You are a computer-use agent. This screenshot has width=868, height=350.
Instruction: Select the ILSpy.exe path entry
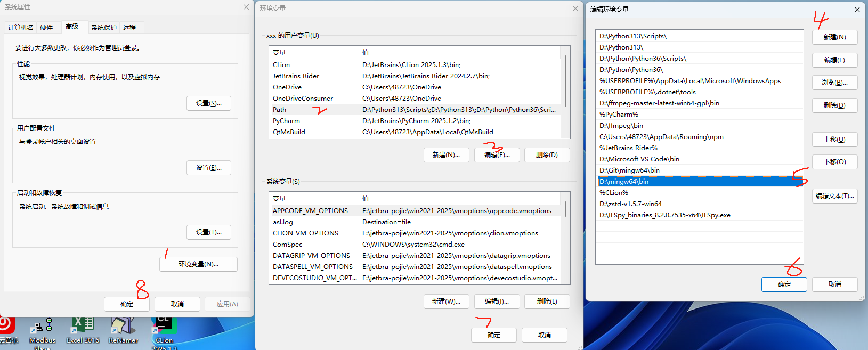[700, 215]
